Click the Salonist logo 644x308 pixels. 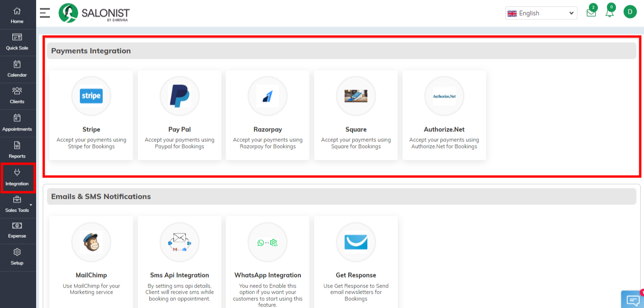click(x=94, y=13)
